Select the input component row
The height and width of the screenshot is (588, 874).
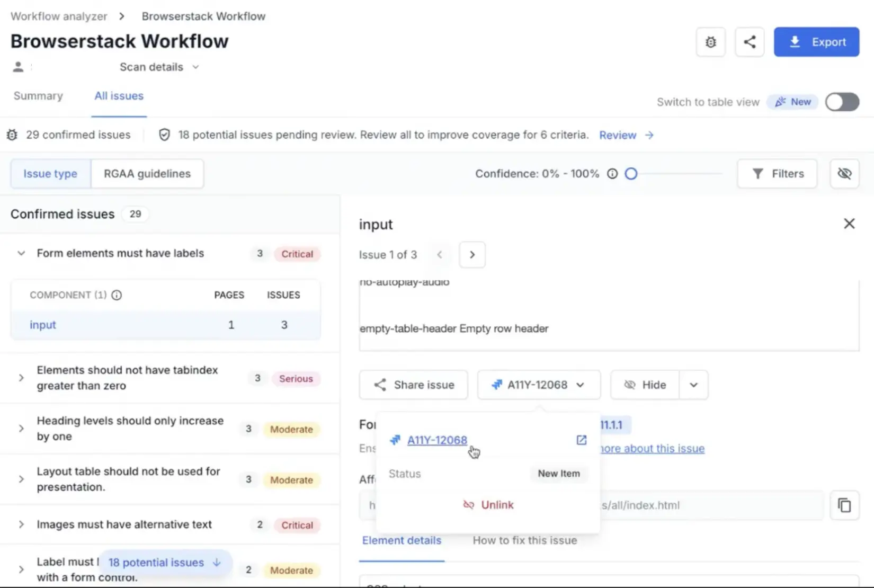[x=166, y=325]
